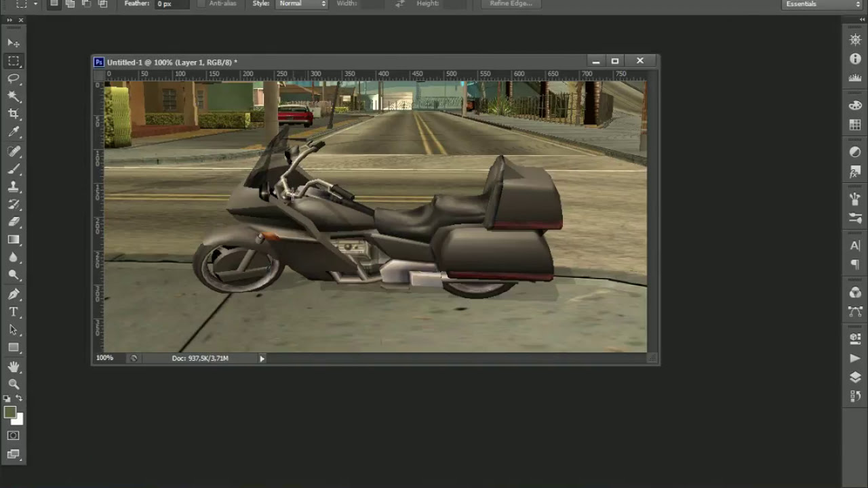Select the Lasso tool

click(14, 79)
